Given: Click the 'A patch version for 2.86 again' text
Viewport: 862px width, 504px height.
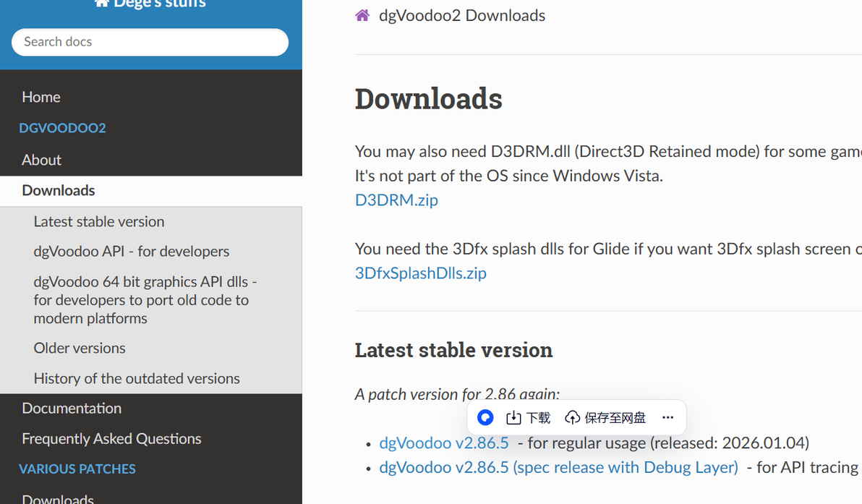Looking at the screenshot, I should [x=457, y=394].
